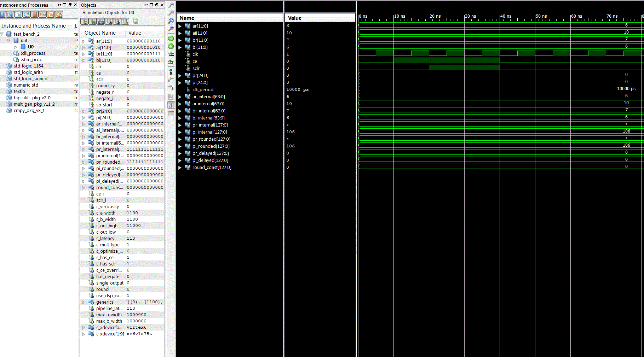Toggle the Output ports filter
Image resolution: width=644 pixels, height=357 pixels.
click(93, 22)
